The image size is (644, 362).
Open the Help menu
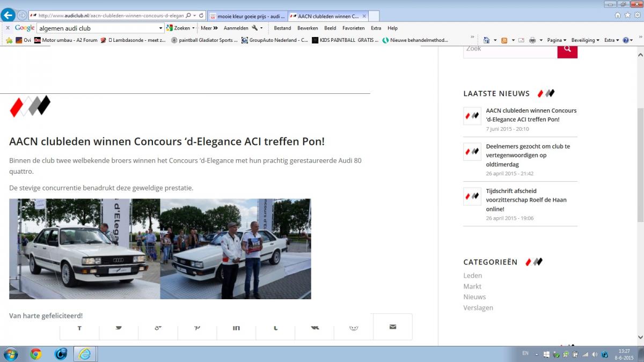[x=393, y=28]
